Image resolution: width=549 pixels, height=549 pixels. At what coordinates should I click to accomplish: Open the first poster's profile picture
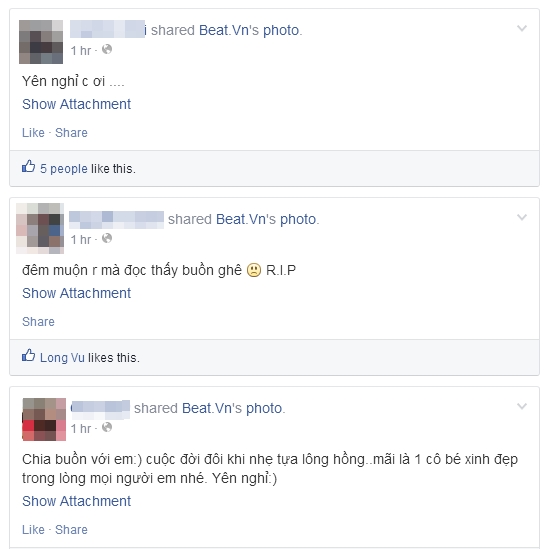(41, 42)
